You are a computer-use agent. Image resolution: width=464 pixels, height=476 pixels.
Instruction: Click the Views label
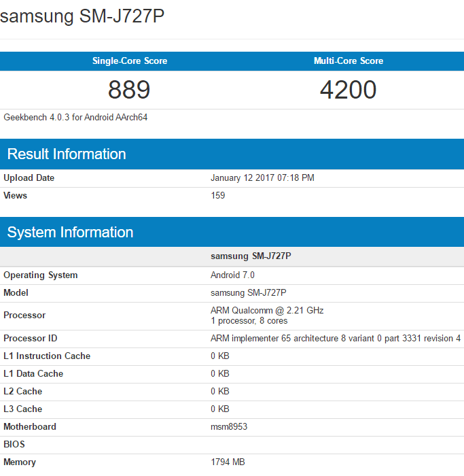click(x=15, y=195)
